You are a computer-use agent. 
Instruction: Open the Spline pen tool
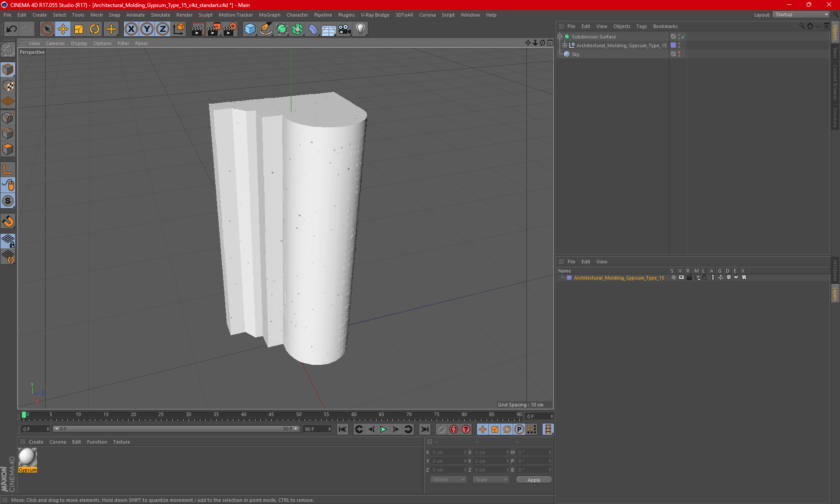click(x=266, y=29)
